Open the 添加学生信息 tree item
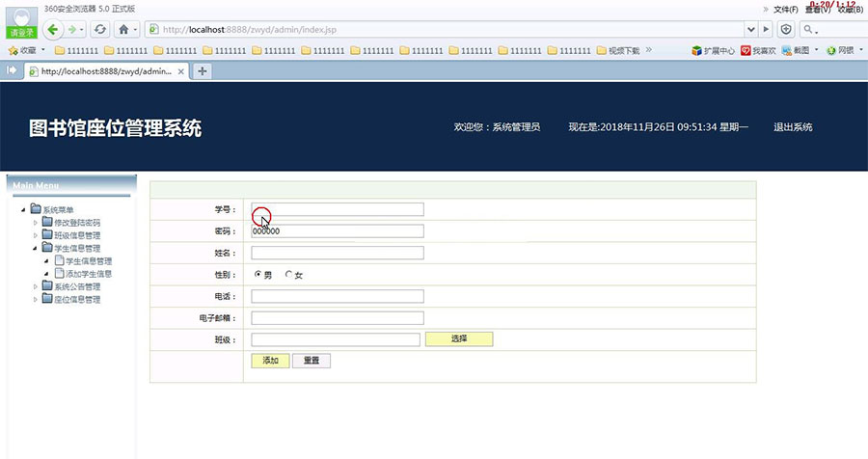868x459 pixels. 89,274
